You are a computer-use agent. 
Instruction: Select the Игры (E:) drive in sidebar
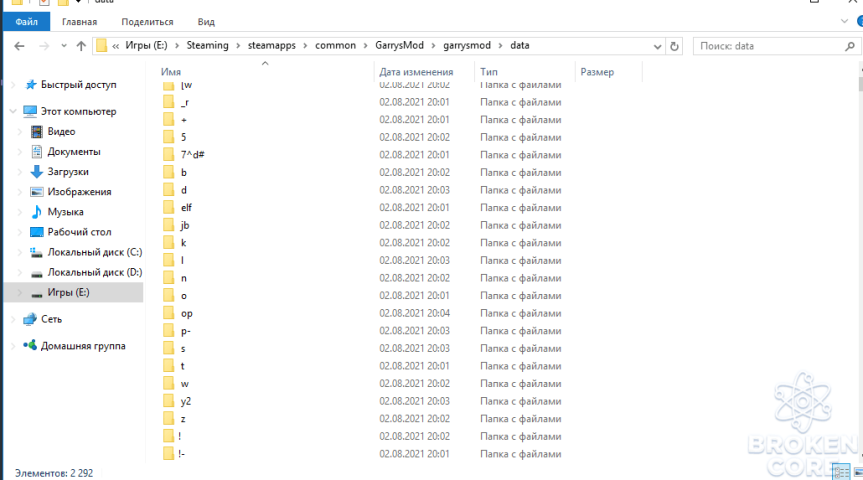[x=68, y=292]
